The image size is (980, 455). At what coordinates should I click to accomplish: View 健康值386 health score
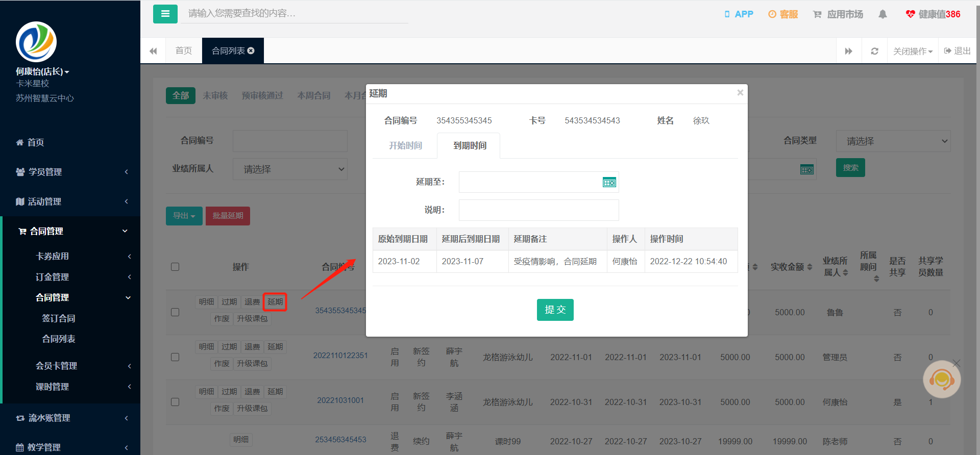[x=933, y=14]
